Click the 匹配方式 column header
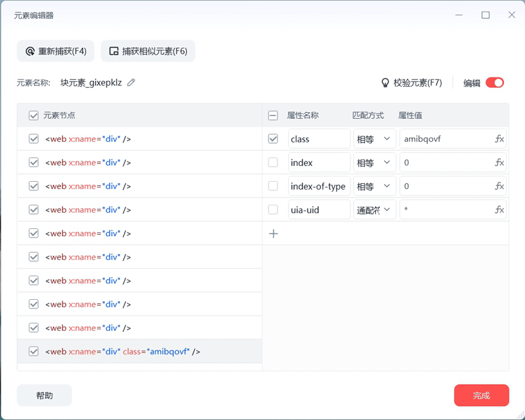Viewport: 525px width, 420px height. pyautogui.click(x=367, y=115)
